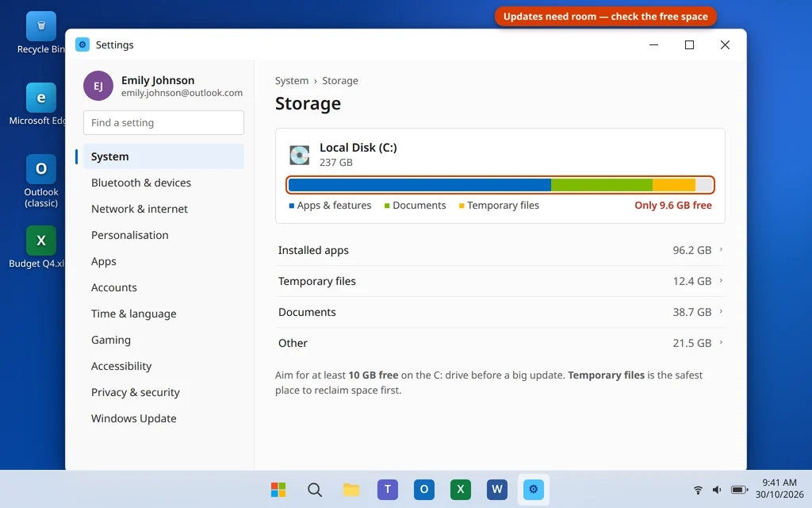This screenshot has width=812, height=508.
Task: Launch Teams from the taskbar
Action: [x=387, y=489]
